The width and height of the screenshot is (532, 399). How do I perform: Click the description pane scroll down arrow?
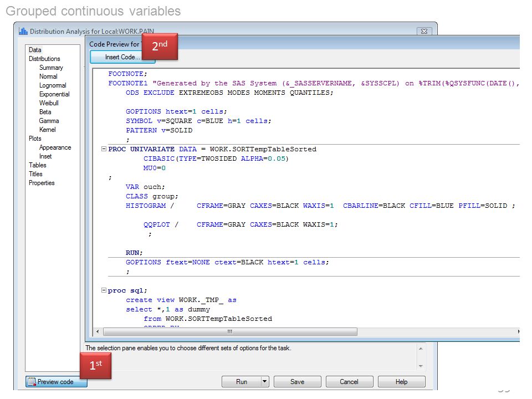pos(421,366)
